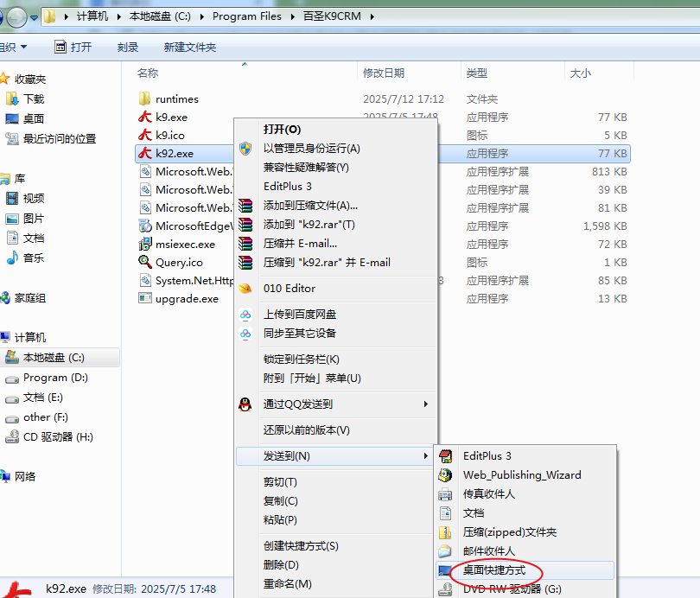Click 压缩(zipped)文件夹 in Send To submenu
This screenshot has height=598, width=700.
tap(509, 531)
